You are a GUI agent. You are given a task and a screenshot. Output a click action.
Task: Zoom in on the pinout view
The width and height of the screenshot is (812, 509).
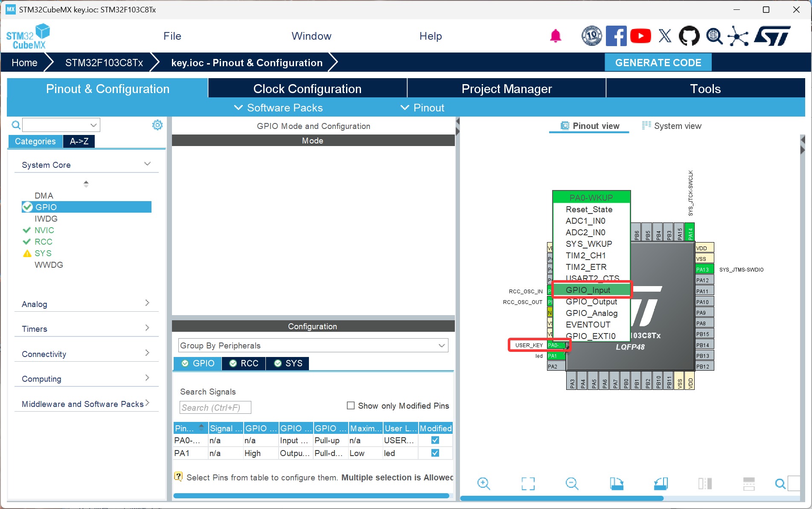[483, 483]
